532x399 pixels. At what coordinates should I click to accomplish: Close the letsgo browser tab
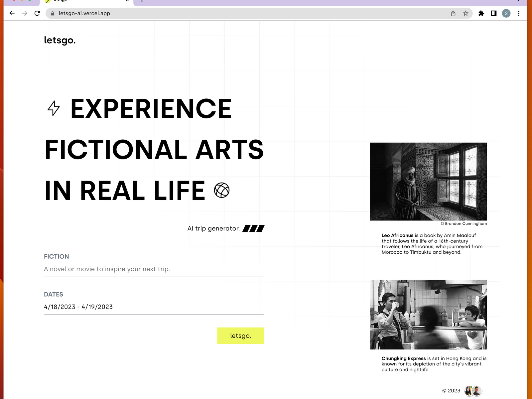127,1
